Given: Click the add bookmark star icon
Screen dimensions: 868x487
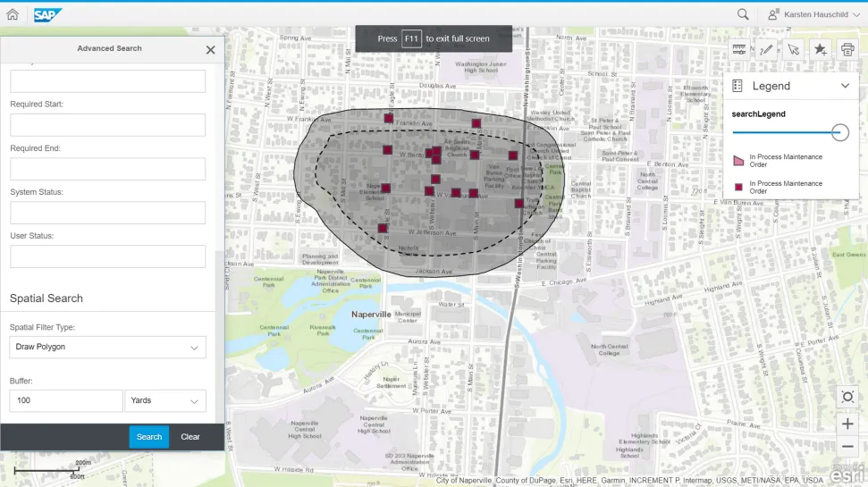Looking at the screenshot, I should click(820, 49).
